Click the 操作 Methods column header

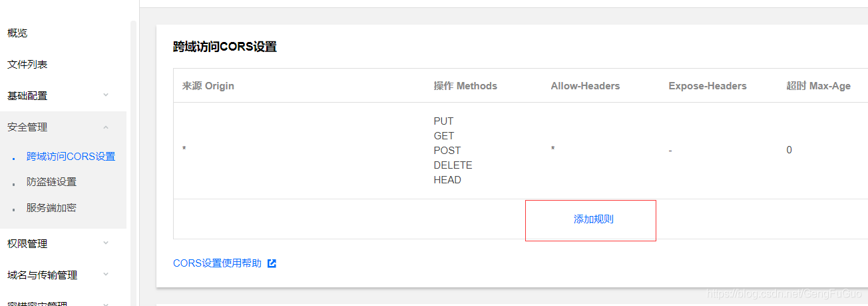(465, 86)
